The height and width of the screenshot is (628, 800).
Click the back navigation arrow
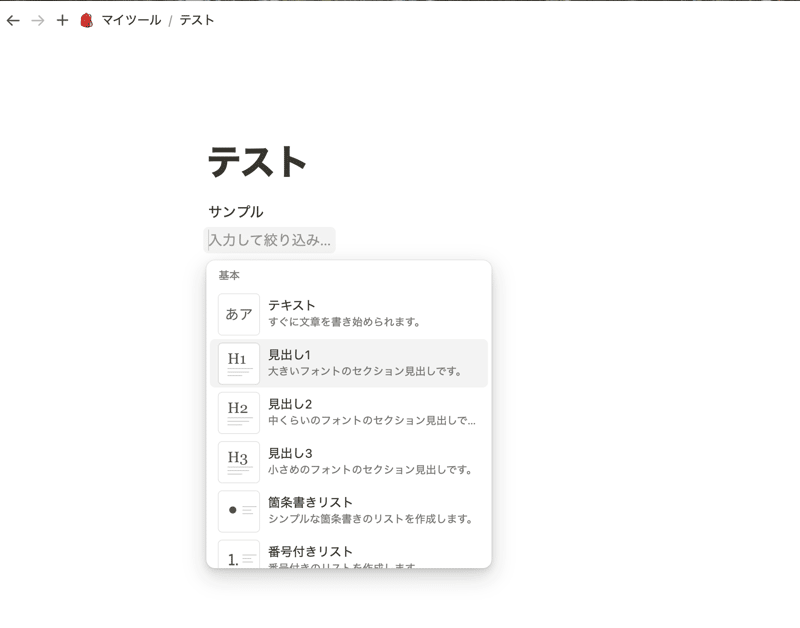point(14,18)
